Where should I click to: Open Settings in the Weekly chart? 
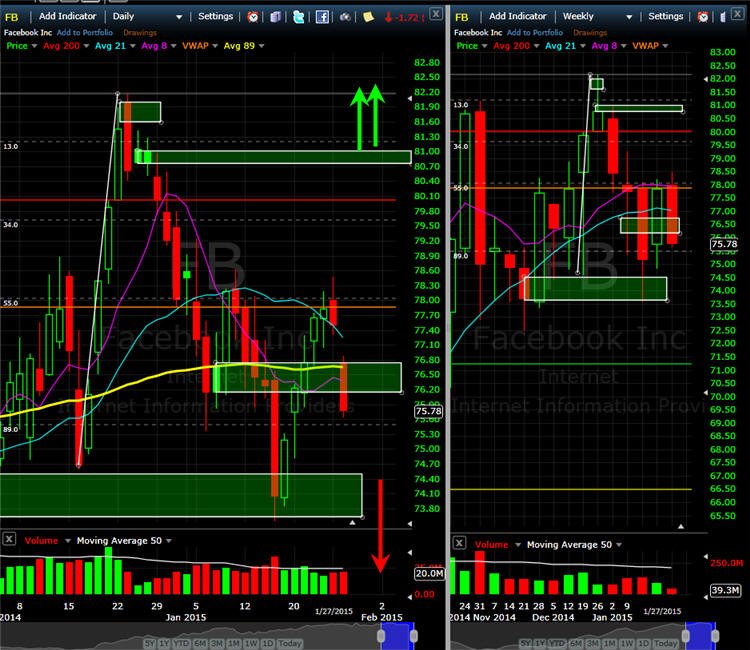(x=665, y=16)
